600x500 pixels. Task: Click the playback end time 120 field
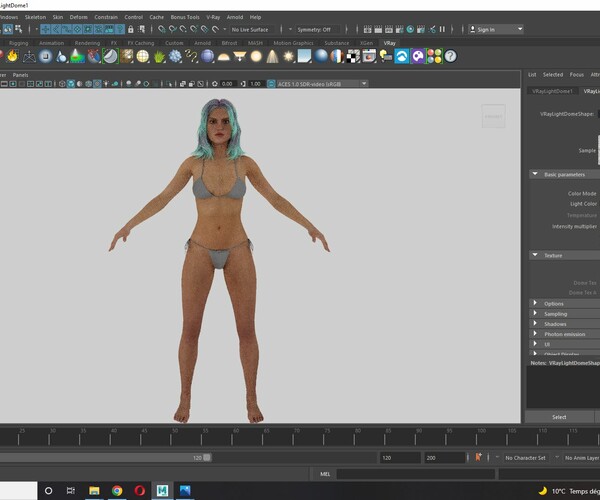point(400,458)
